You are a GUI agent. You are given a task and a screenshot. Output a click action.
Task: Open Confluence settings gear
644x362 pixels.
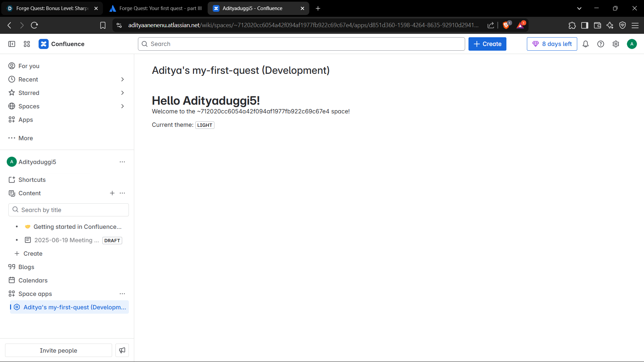(x=616, y=44)
